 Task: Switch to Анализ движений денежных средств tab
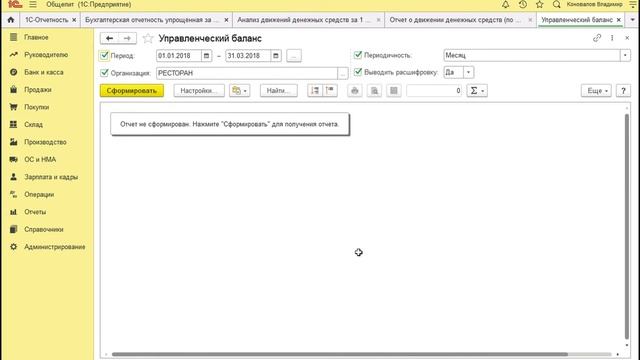(304, 20)
